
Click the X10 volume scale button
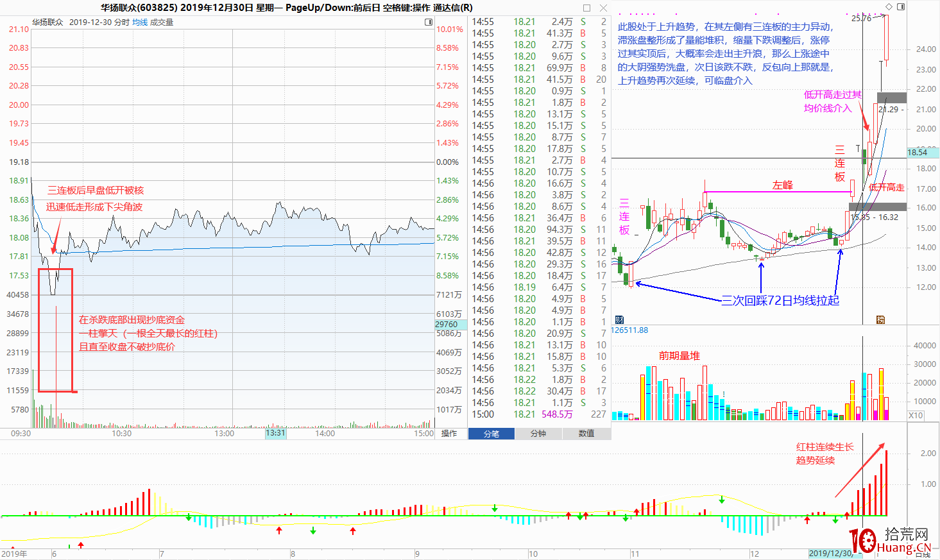pyautogui.click(x=916, y=416)
